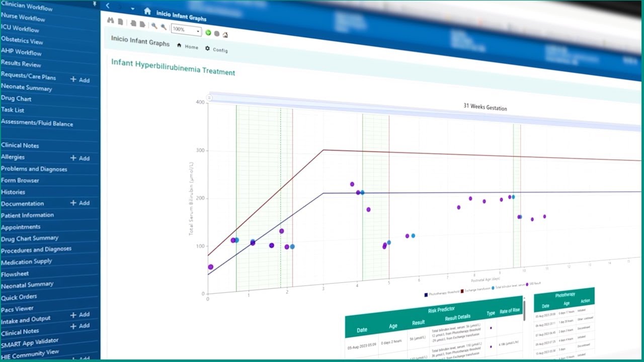644x362 pixels.
Task: Click the single page document toolbar icon
Action: [x=120, y=22]
